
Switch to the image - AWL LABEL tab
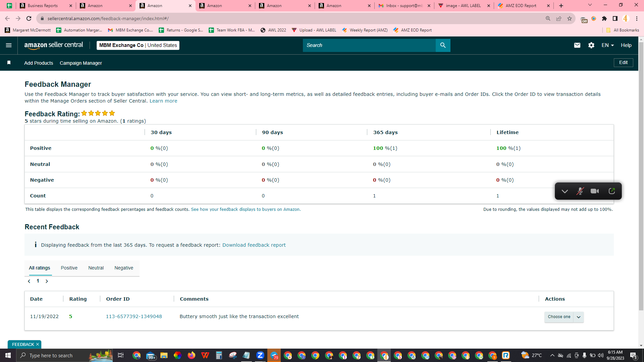[464, 6]
